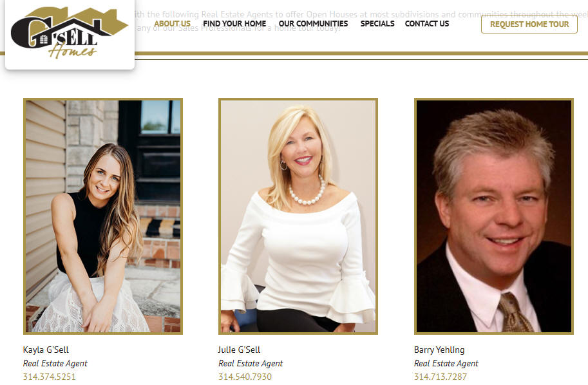Image resolution: width=588 pixels, height=385 pixels.
Task: Click the name Barry Yehling
Action: click(x=439, y=350)
